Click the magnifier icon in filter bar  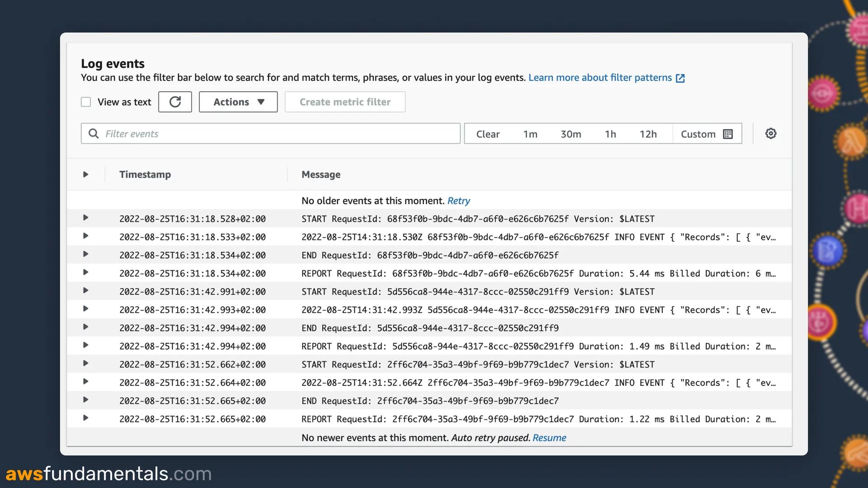(94, 133)
